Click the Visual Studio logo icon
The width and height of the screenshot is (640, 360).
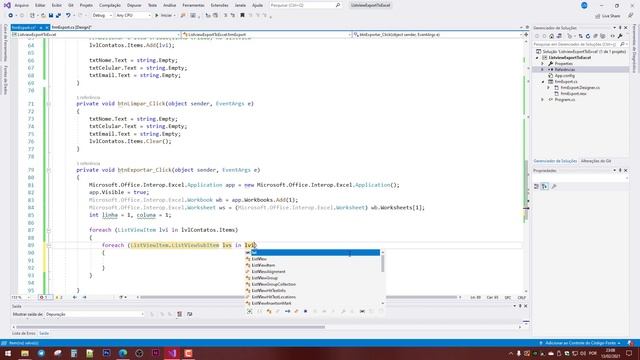coord(7,5)
